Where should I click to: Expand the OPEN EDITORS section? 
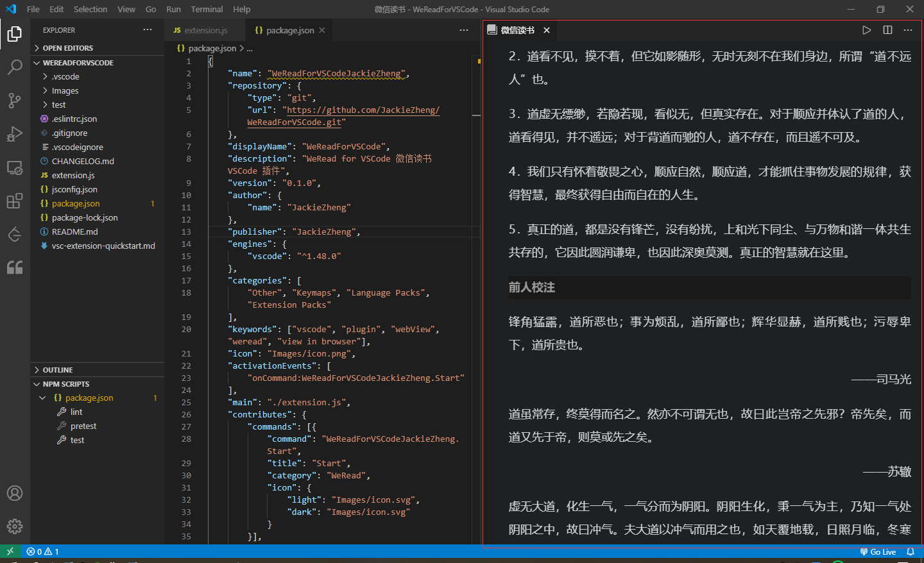pos(97,48)
